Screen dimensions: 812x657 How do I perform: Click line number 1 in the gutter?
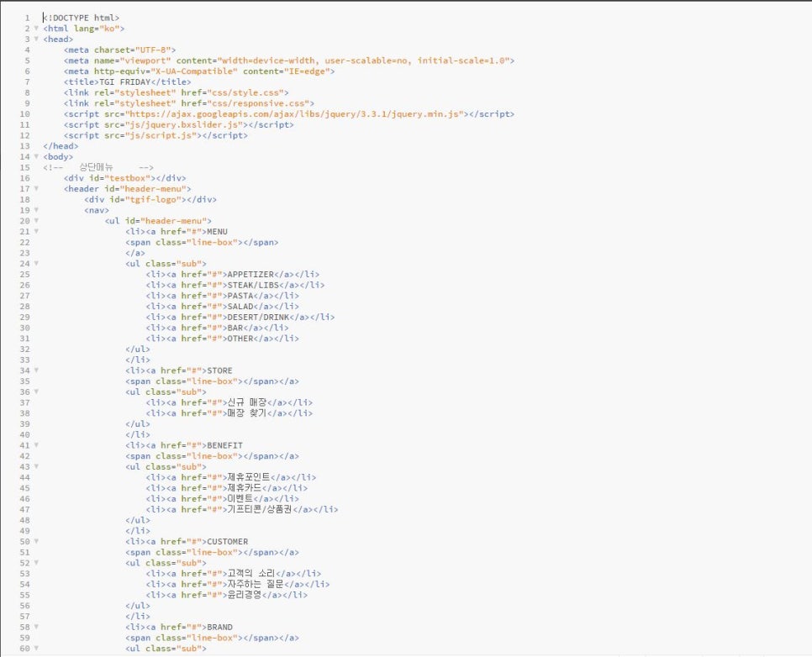click(x=27, y=18)
